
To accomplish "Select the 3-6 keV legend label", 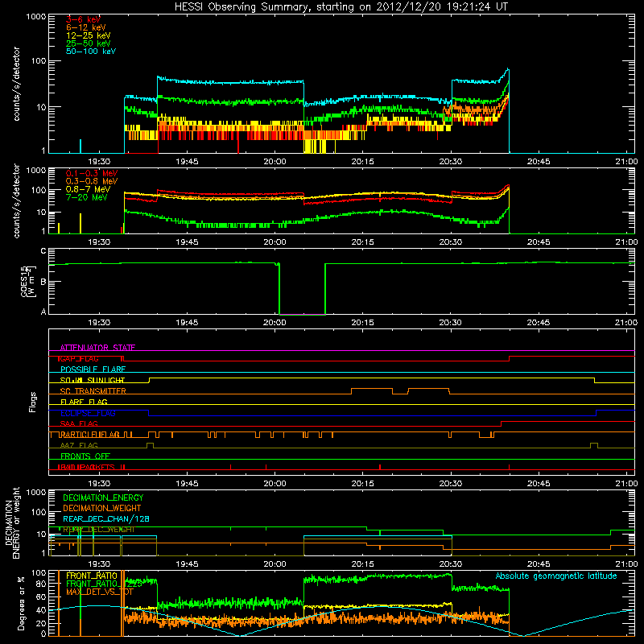I will coord(83,19).
